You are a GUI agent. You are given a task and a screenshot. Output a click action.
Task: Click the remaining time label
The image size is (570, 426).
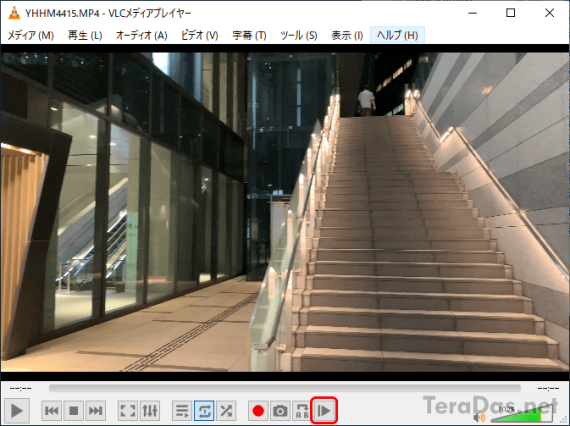click(548, 389)
